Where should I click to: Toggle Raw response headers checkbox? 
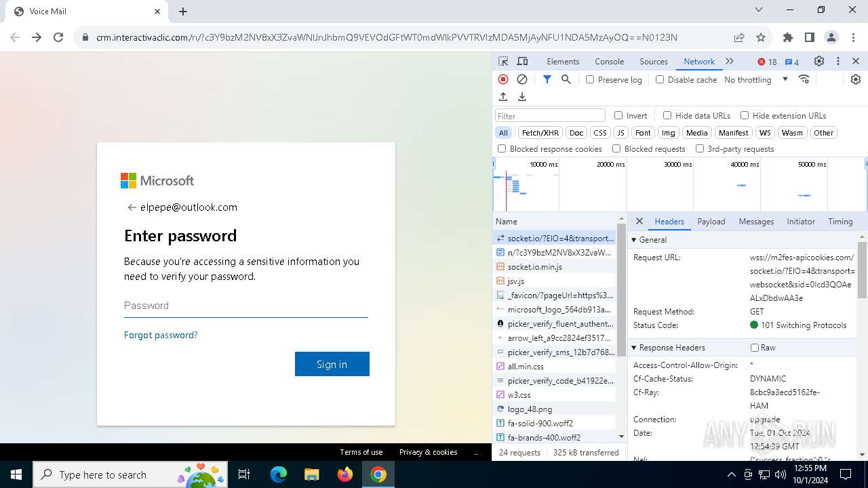coord(755,348)
